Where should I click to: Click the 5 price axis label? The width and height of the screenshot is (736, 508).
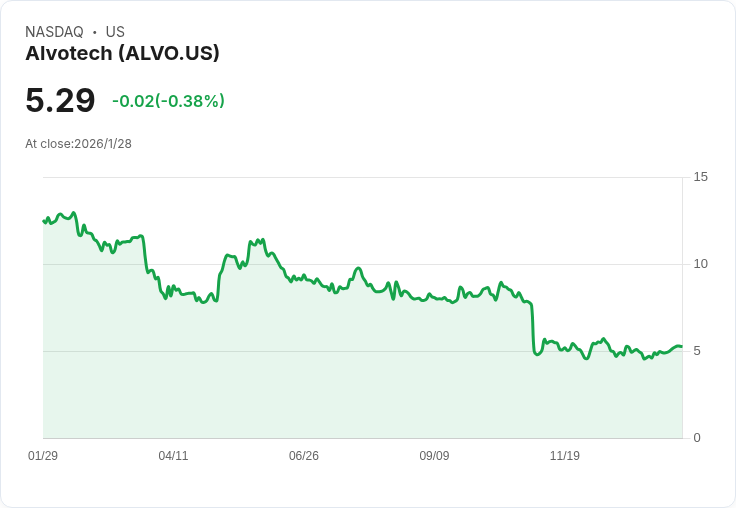[697, 351]
